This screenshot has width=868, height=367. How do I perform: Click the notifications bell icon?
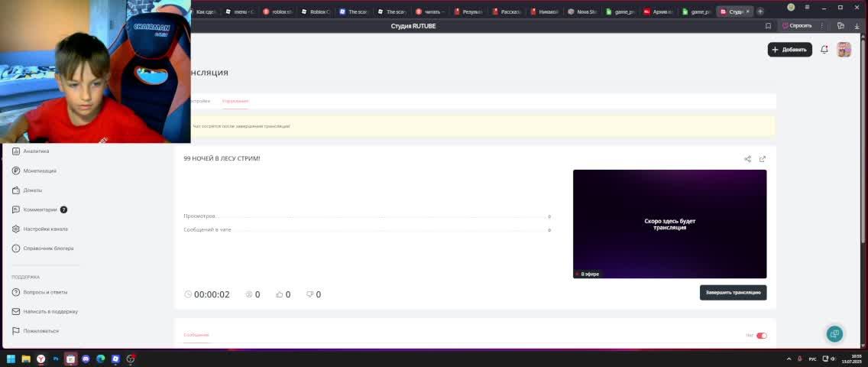coord(824,50)
